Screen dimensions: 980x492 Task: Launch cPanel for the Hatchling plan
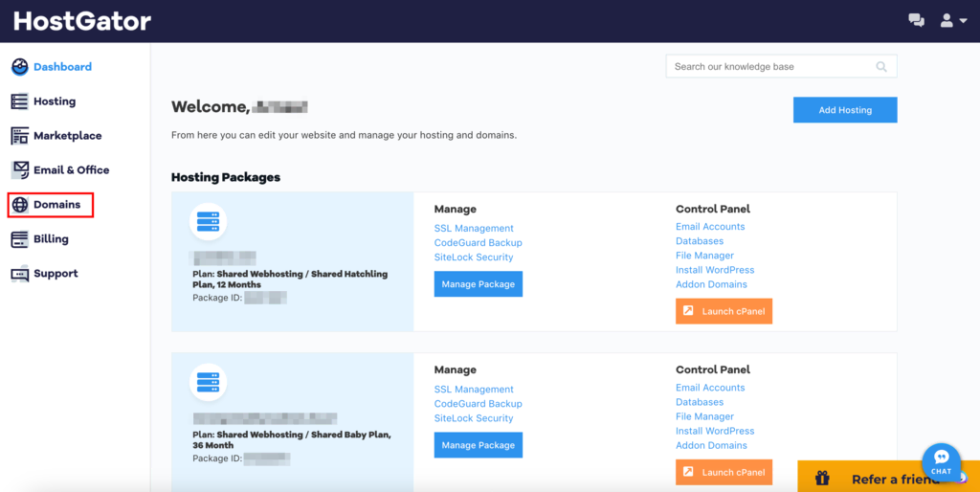pos(724,311)
